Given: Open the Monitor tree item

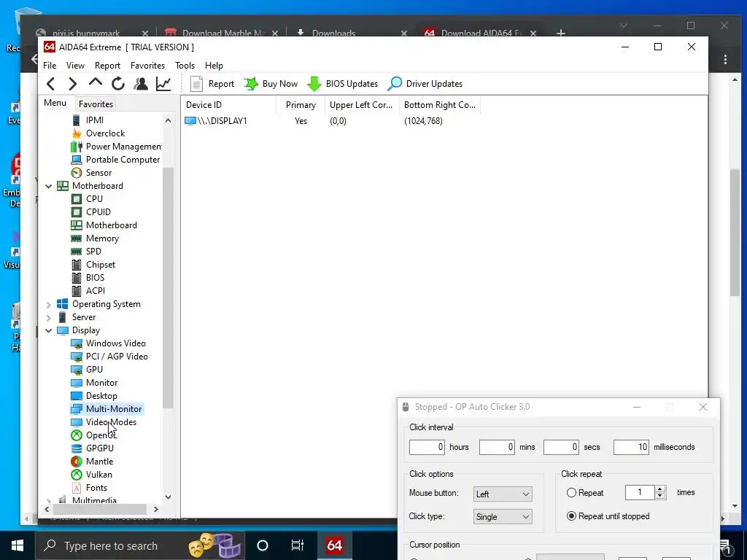Looking at the screenshot, I should click(x=94, y=382).
